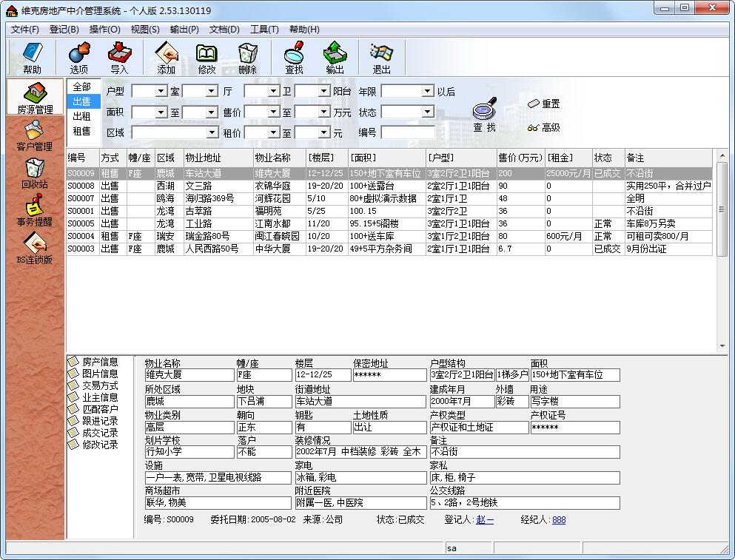The image size is (735, 560).
Task: Click the 888 agent link
Action: tap(559, 520)
